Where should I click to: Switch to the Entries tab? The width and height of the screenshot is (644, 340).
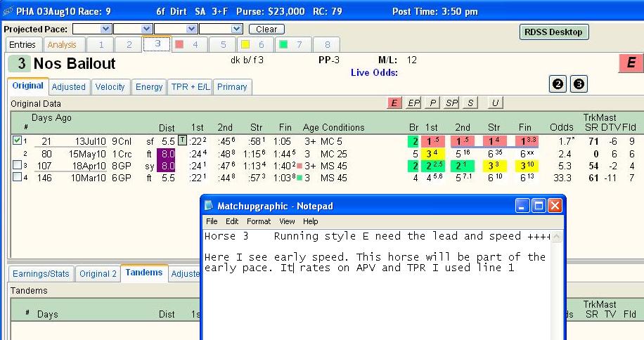coord(22,45)
